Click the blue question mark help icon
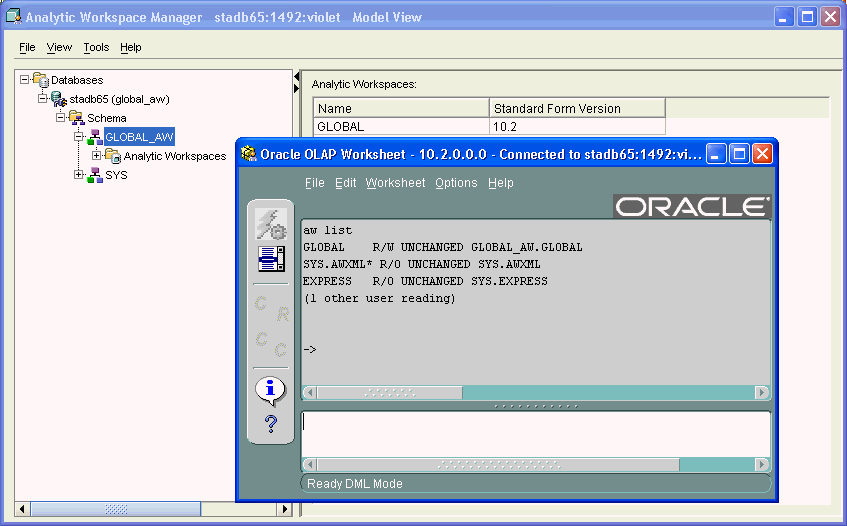The image size is (847, 526). [x=271, y=424]
